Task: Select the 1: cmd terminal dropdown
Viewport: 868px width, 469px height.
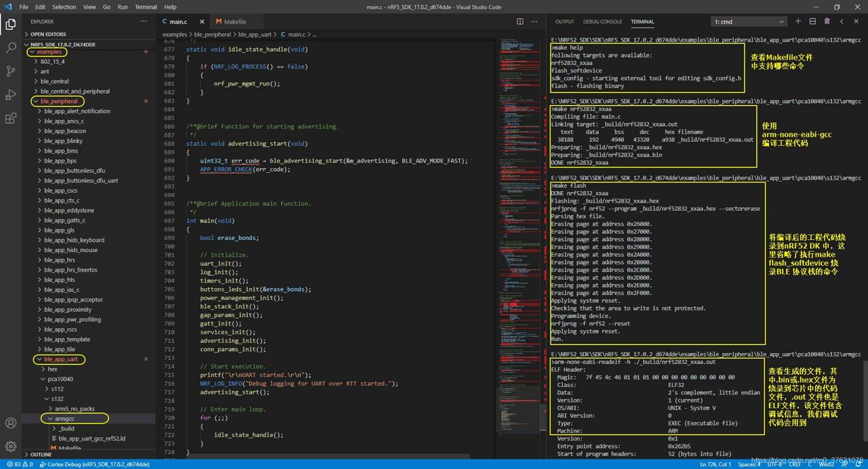Action: coord(749,22)
